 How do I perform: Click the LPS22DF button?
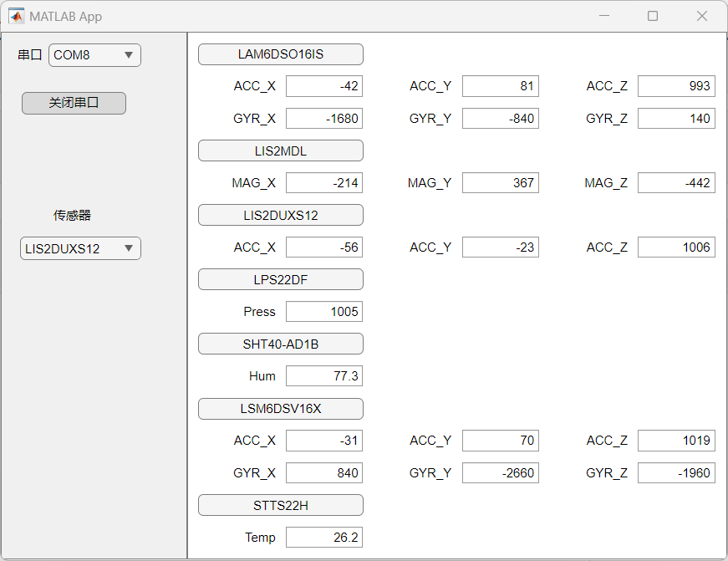281,279
